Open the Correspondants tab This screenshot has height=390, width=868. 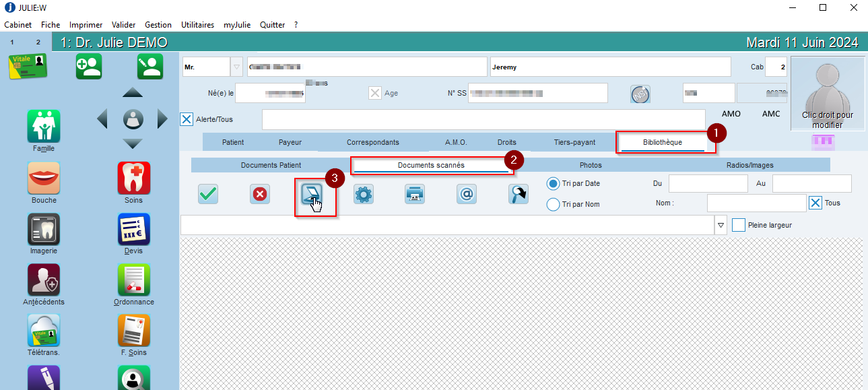point(373,142)
